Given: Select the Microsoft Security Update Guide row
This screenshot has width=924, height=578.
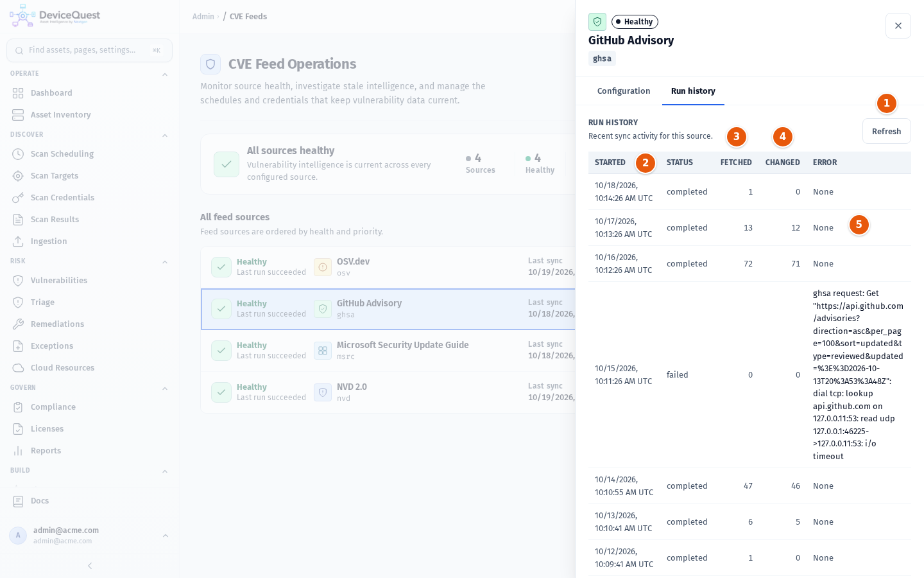Looking at the screenshot, I should click(388, 351).
